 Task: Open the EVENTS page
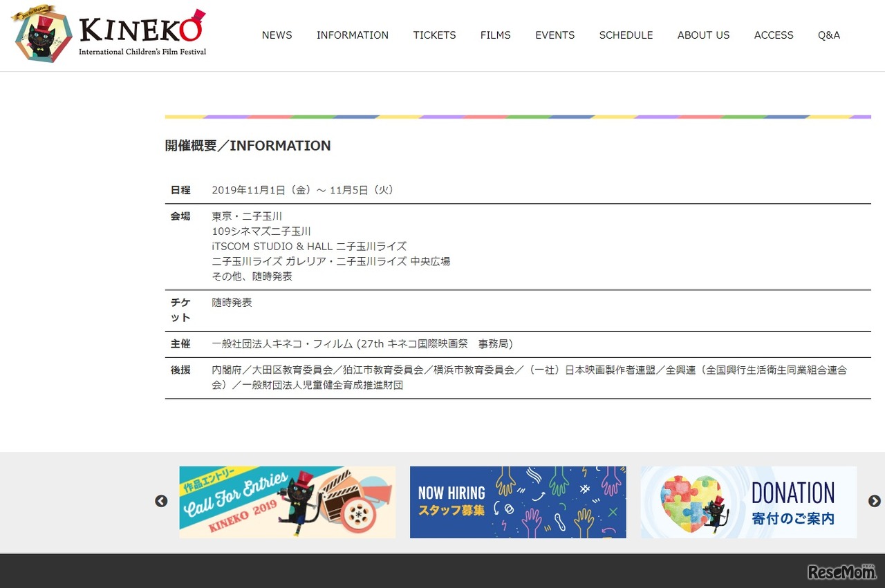click(x=555, y=35)
